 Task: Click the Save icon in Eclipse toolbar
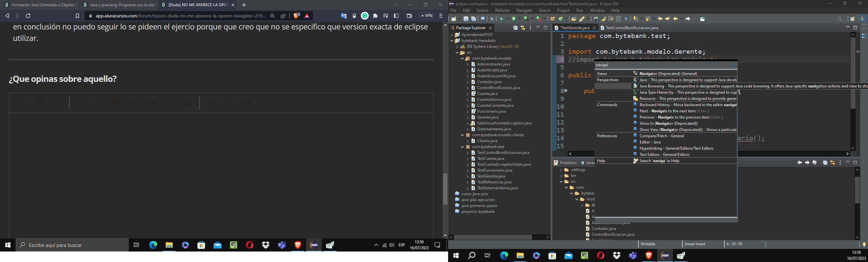(x=466, y=19)
